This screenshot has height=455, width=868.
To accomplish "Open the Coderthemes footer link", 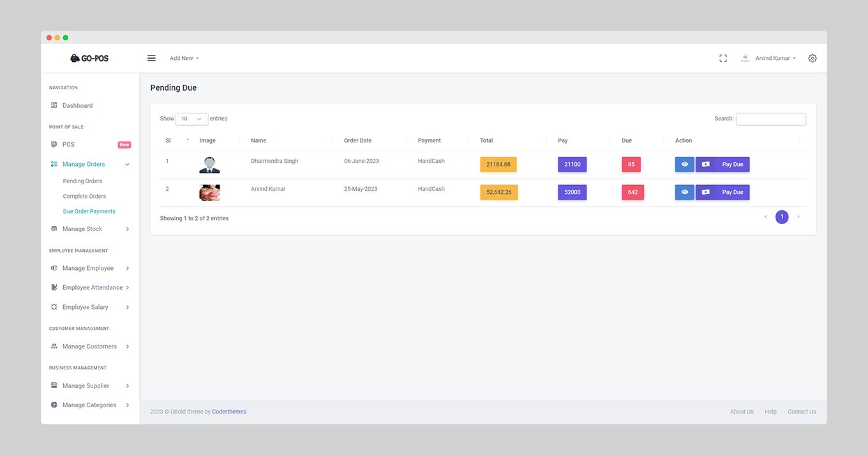I will click(x=229, y=412).
